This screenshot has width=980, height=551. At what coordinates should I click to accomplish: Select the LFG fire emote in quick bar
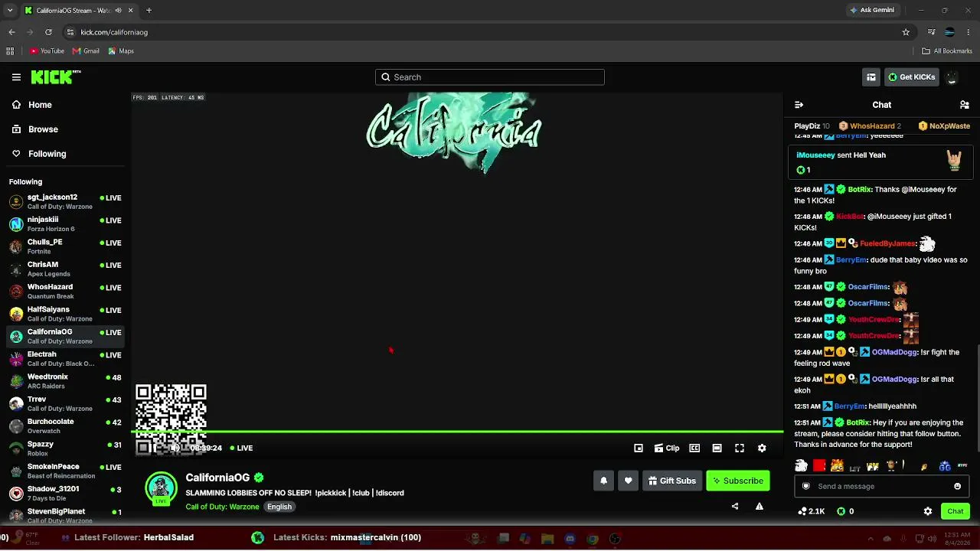pyautogui.click(x=837, y=466)
